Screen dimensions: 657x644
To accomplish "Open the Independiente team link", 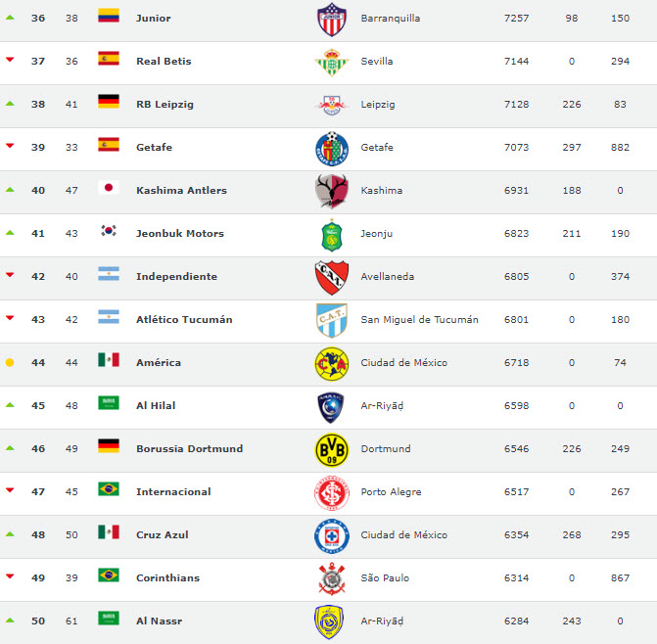I will 176,276.
